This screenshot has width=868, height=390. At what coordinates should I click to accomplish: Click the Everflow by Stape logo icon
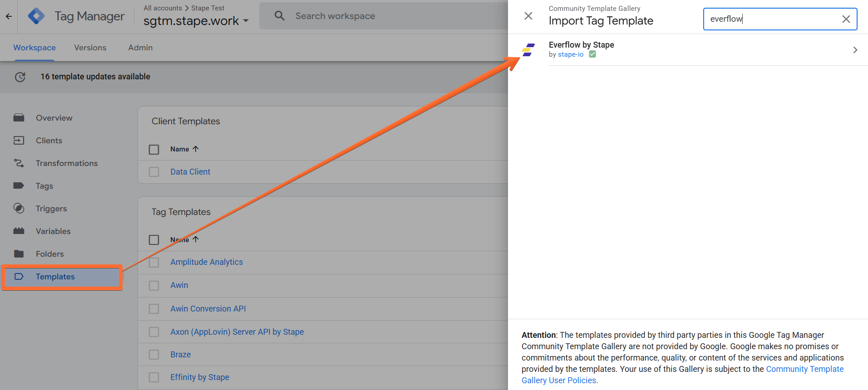(x=528, y=50)
